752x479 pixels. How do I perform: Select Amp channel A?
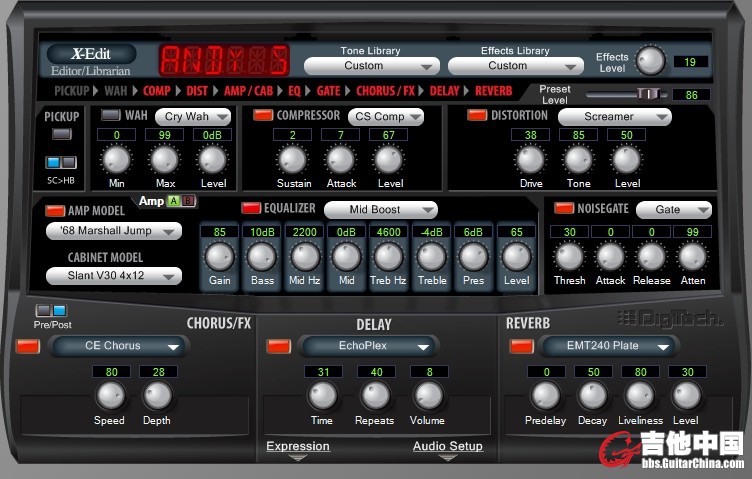click(174, 201)
